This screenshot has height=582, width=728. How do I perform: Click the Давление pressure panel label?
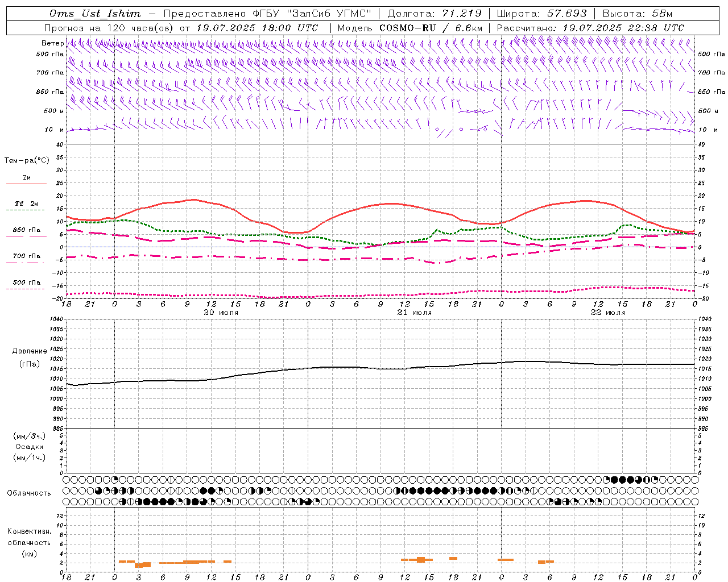(30, 351)
